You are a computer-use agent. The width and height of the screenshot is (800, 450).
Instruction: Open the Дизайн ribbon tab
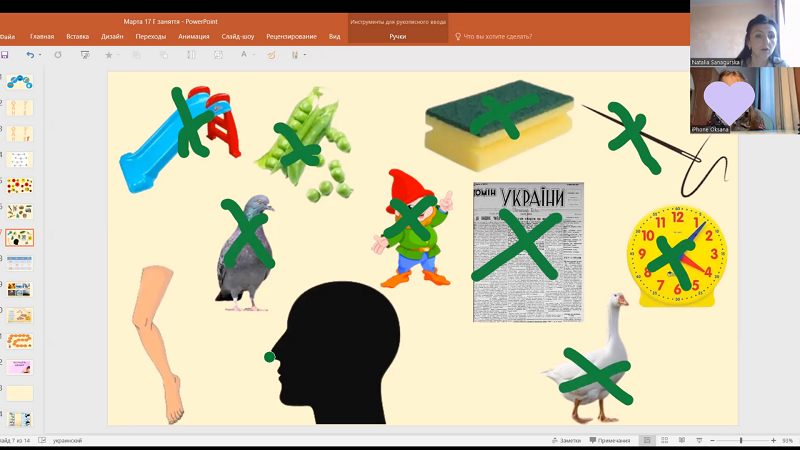point(112,37)
